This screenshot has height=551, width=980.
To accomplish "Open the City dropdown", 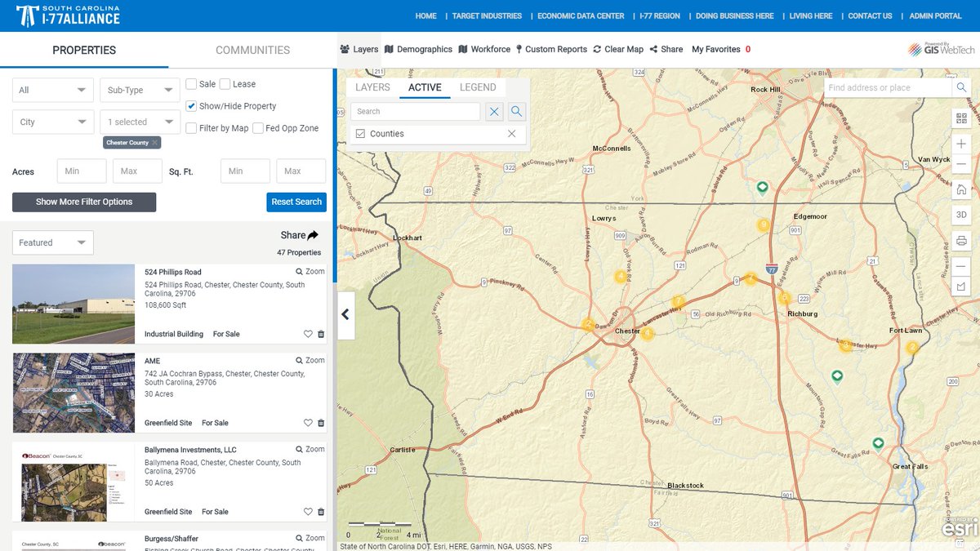I will (53, 122).
